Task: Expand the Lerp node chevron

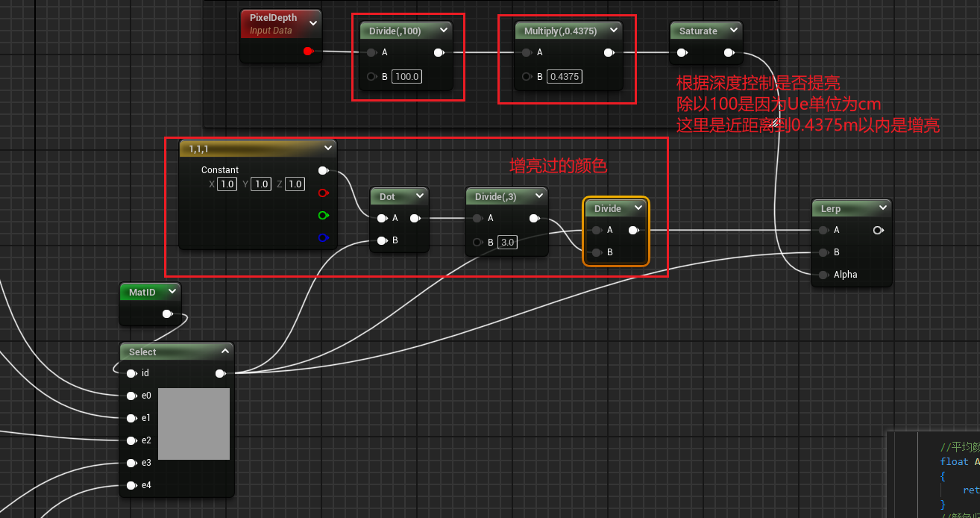Action: click(x=882, y=208)
